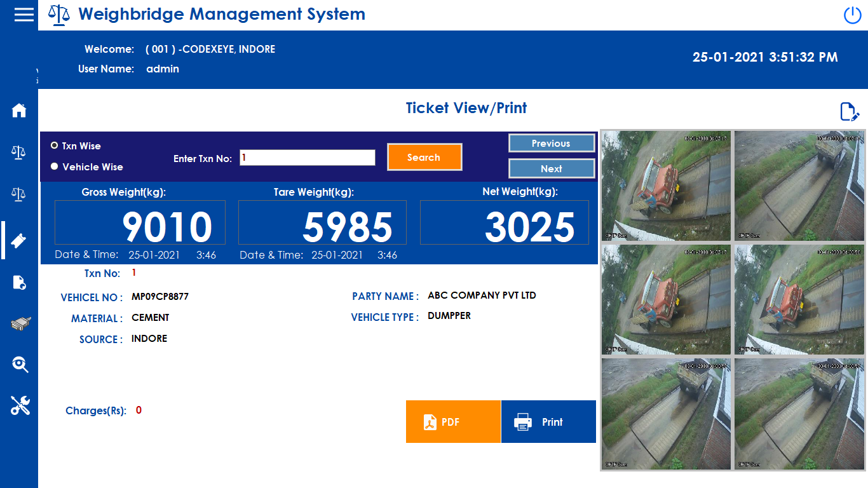Click the power logout icon
This screenshot has height=488, width=868.
(852, 15)
